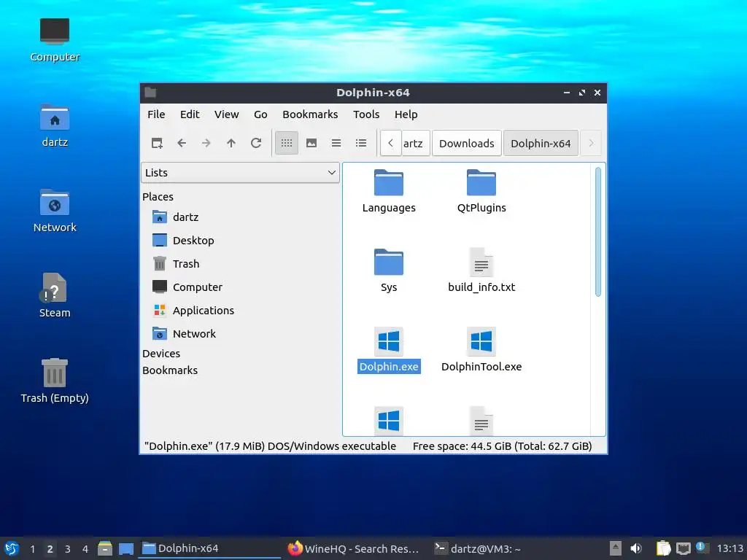Image resolution: width=747 pixels, height=560 pixels.
Task: Open the Bookmarks menu
Action: pos(310,114)
